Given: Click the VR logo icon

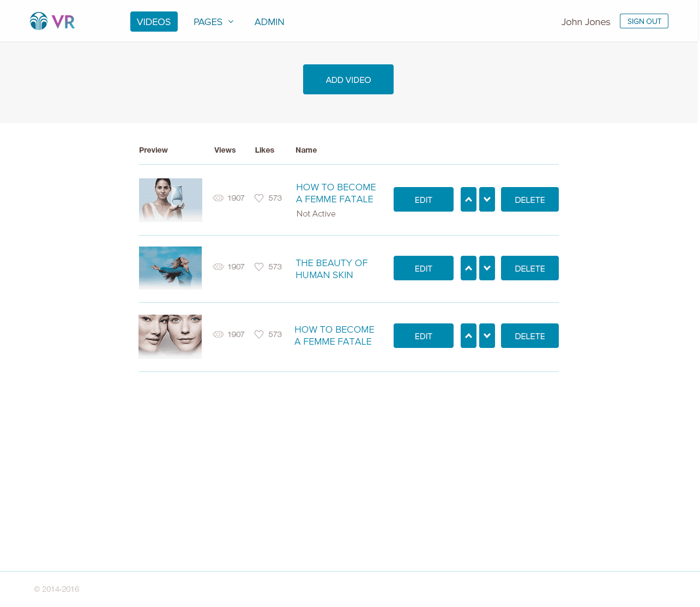Looking at the screenshot, I should point(52,21).
